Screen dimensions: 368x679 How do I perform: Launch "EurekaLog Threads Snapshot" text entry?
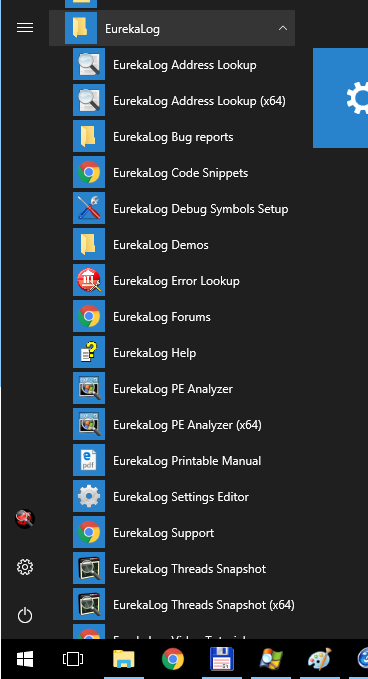pyautogui.click(x=190, y=568)
